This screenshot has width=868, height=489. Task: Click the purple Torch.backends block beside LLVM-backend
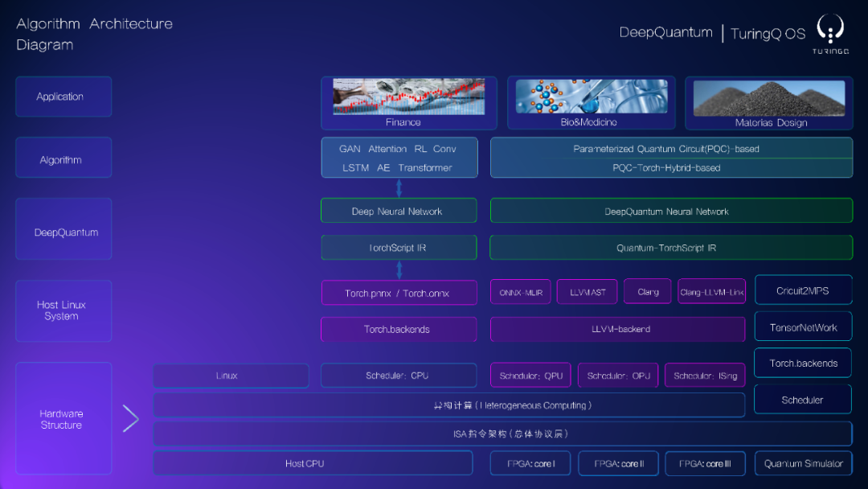tap(399, 329)
